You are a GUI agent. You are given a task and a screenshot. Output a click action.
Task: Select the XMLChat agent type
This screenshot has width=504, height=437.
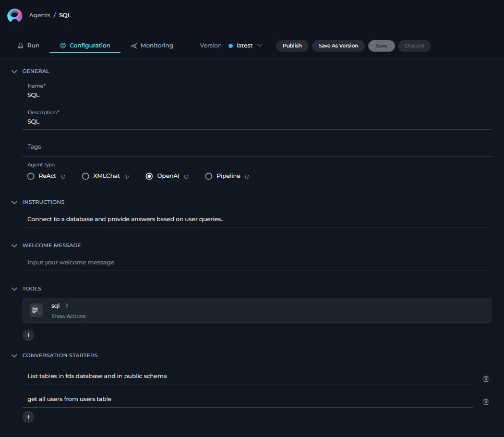click(x=86, y=176)
